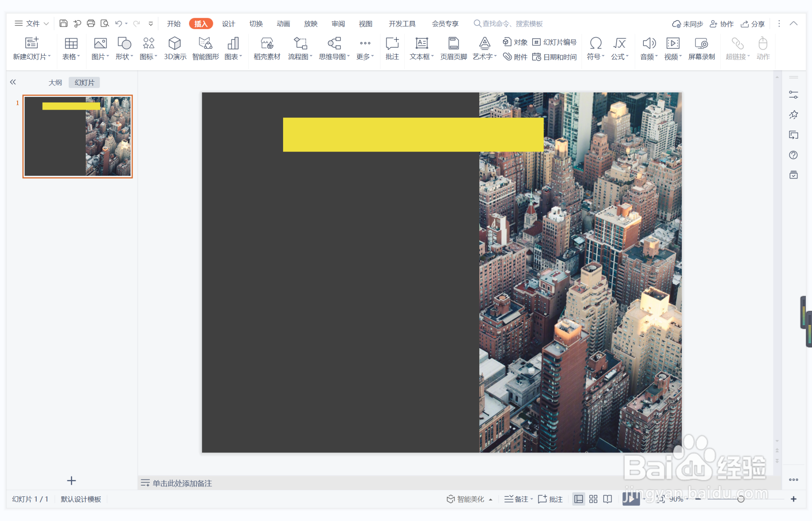Open the 智能图形 smart graphics tool

(205, 48)
